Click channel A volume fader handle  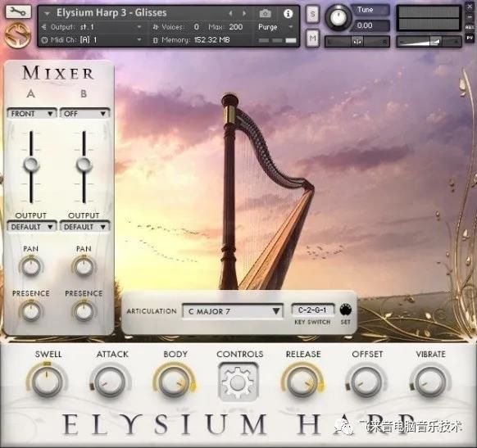[x=31, y=165]
